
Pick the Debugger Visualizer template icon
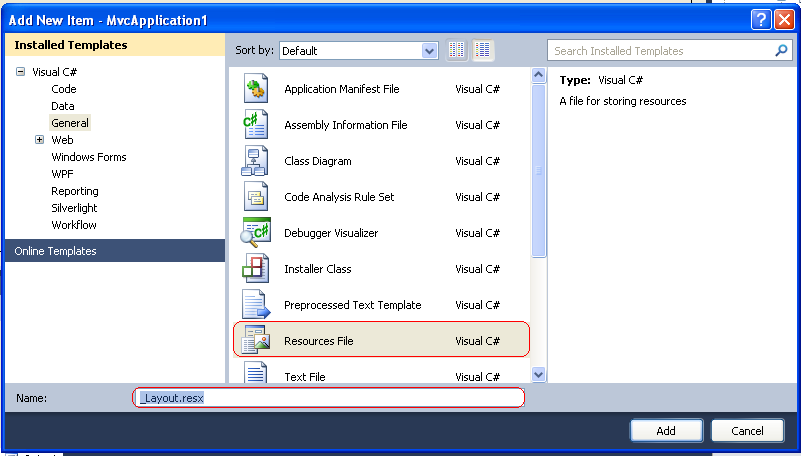coord(256,233)
